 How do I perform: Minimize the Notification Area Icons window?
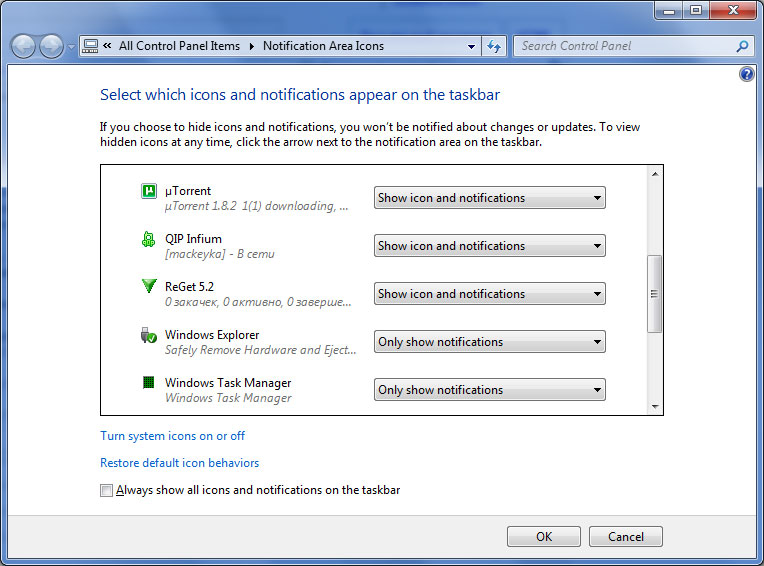pyautogui.click(x=669, y=10)
